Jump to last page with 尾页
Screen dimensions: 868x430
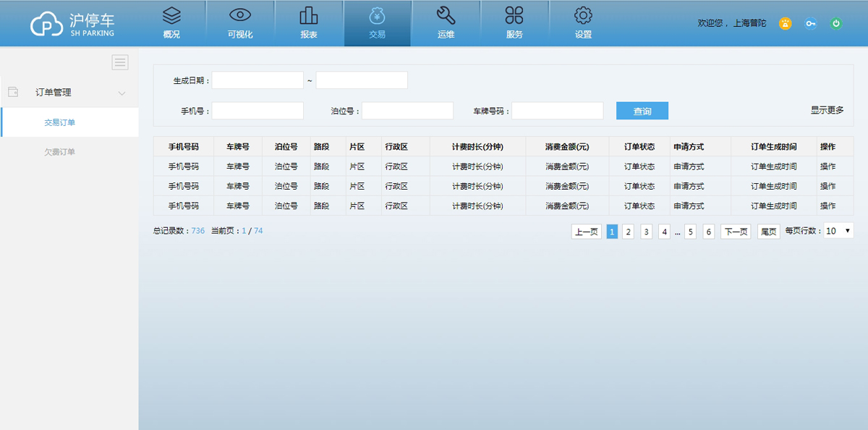coord(768,232)
